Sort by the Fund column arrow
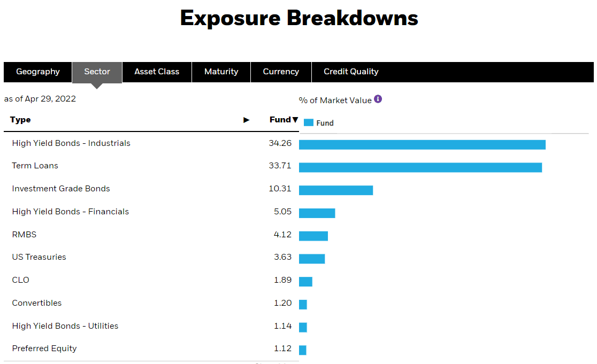Image resolution: width=597 pixels, height=364 pixels. tap(295, 120)
